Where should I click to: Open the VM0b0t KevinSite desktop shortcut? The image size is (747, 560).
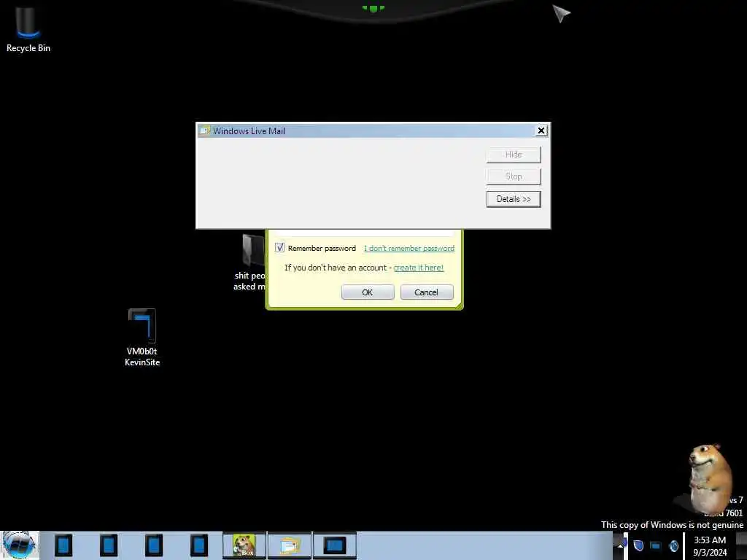coord(142,337)
